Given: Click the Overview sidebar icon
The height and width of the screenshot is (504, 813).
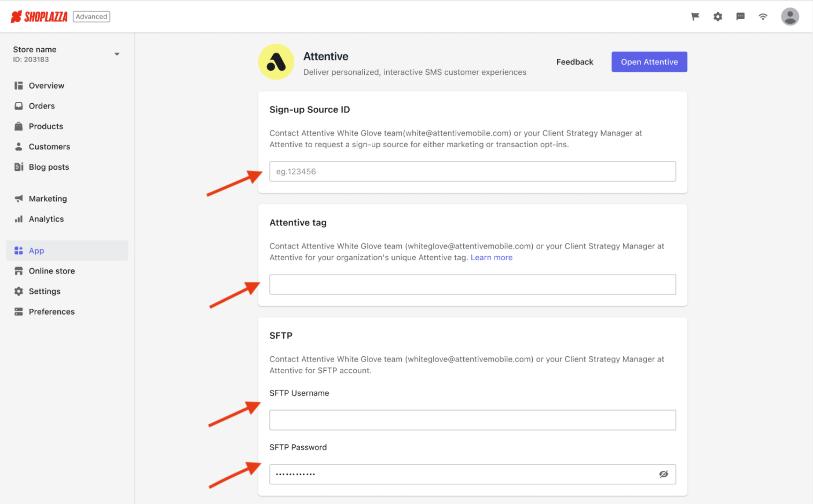Looking at the screenshot, I should click(19, 85).
